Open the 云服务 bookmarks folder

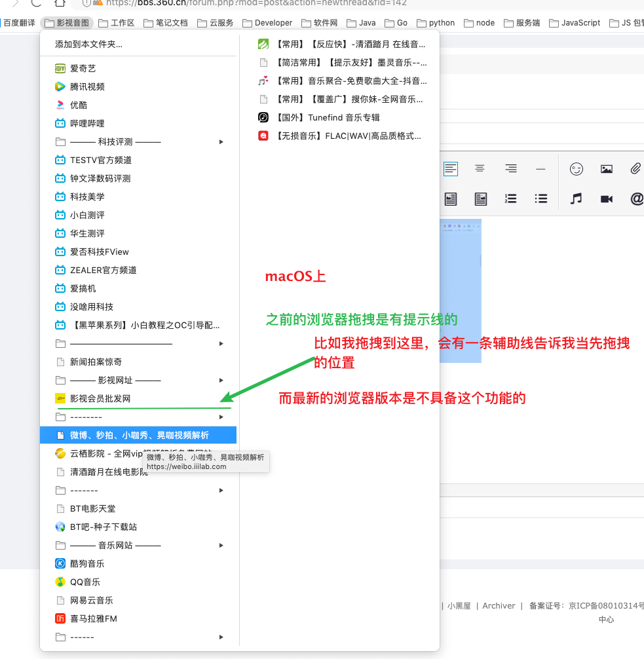point(216,23)
